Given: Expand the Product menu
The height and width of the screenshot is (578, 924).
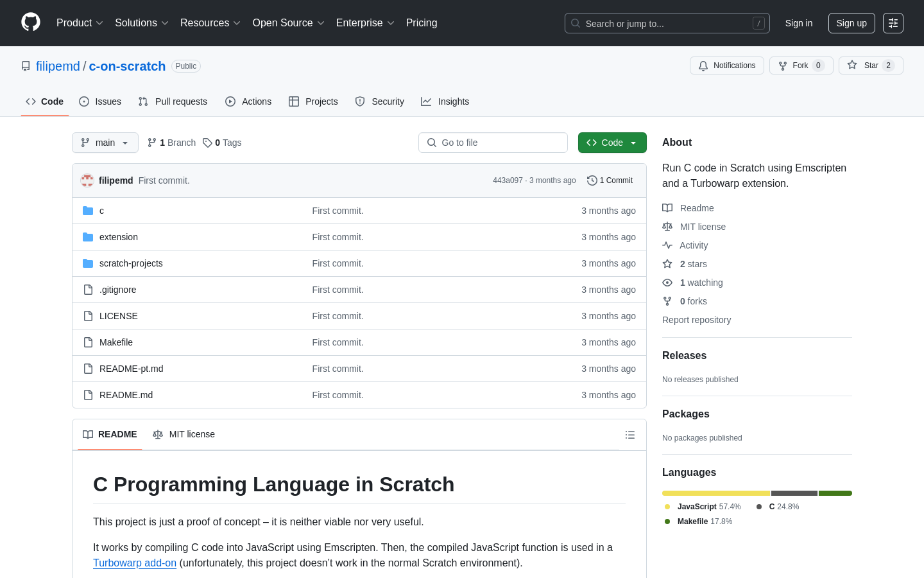Looking at the screenshot, I should (80, 23).
